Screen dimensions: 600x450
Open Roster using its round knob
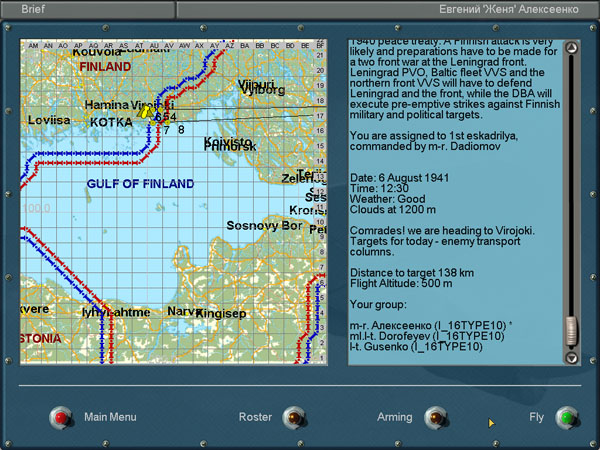pos(292,417)
